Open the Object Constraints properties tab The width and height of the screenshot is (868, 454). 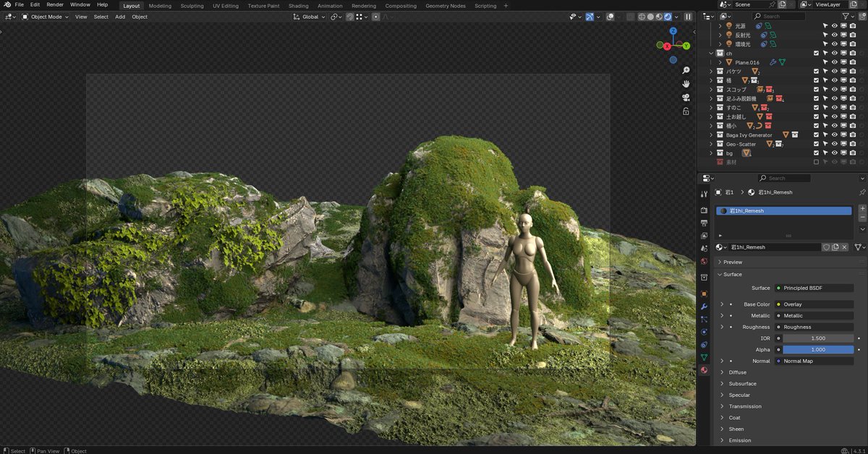pos(704,345)
